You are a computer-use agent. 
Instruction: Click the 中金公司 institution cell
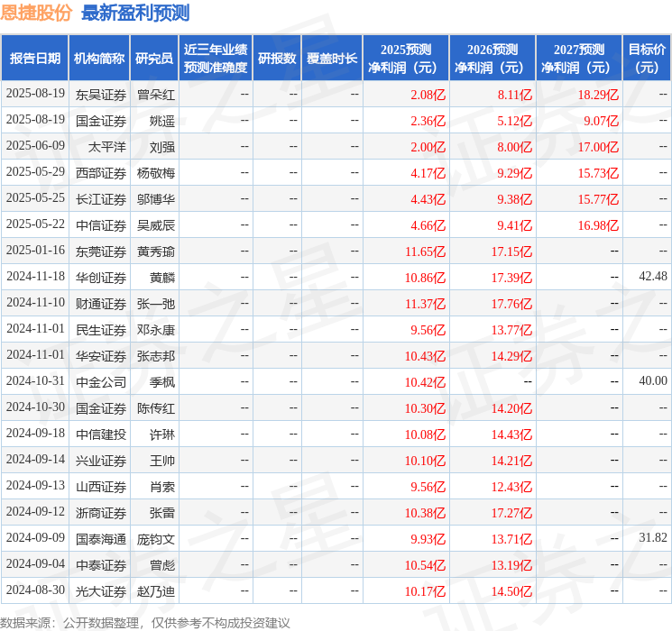[x=101, y=382]
